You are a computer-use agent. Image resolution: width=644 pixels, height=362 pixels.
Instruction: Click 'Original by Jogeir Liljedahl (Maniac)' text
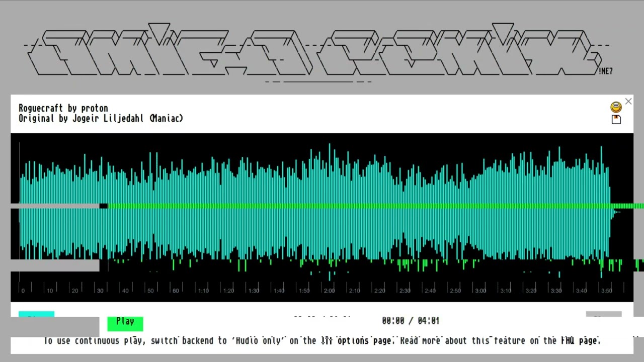[101, 119]
